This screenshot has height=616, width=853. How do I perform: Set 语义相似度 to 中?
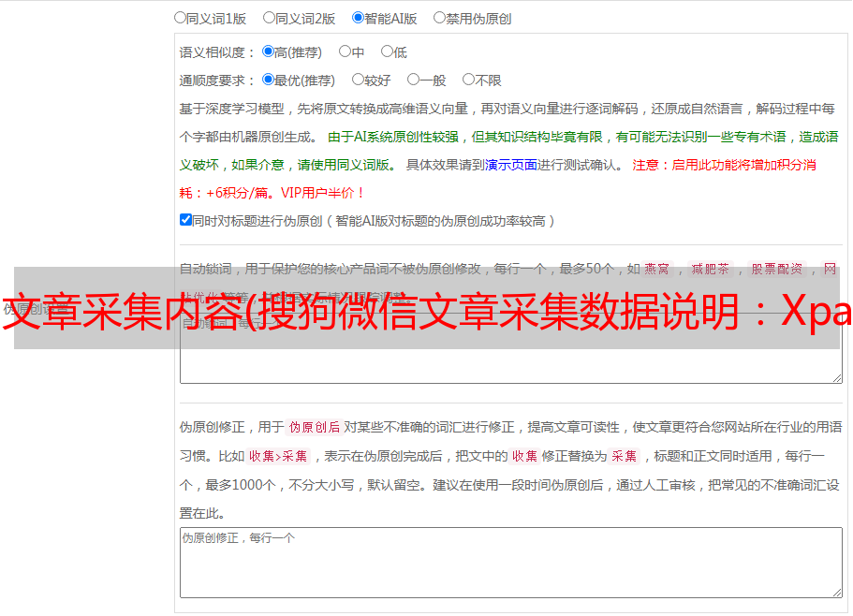pyautogui.click(x=345, y=51)
